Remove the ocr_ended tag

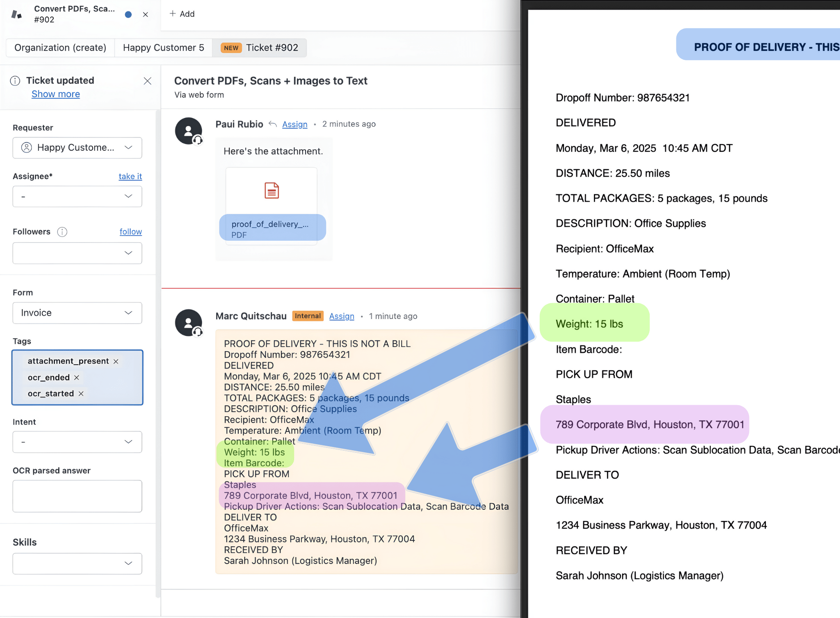pos(77,378)
